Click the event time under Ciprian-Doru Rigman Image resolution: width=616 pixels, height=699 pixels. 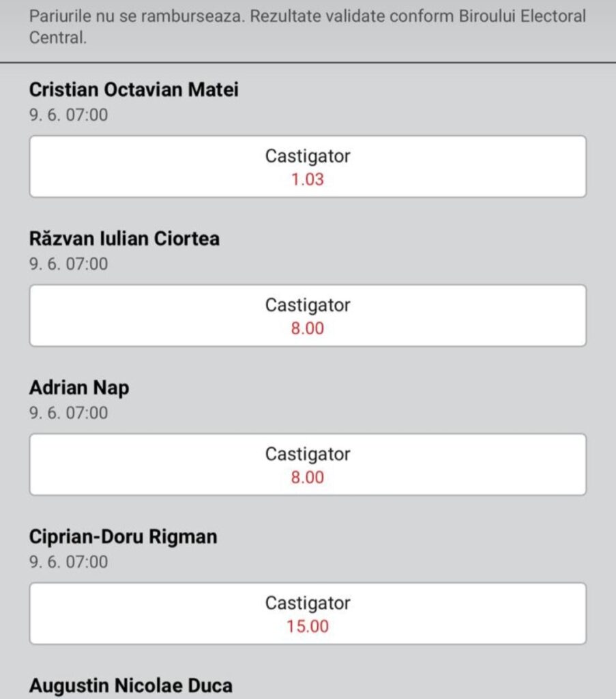[x=68, y=561]
